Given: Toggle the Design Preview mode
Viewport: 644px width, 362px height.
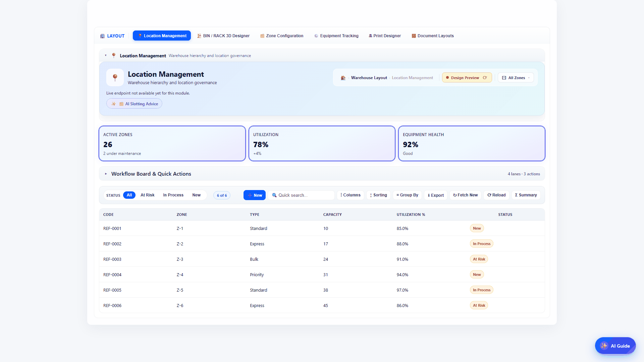Looking at the screenshot, I should tap(467, 78).
